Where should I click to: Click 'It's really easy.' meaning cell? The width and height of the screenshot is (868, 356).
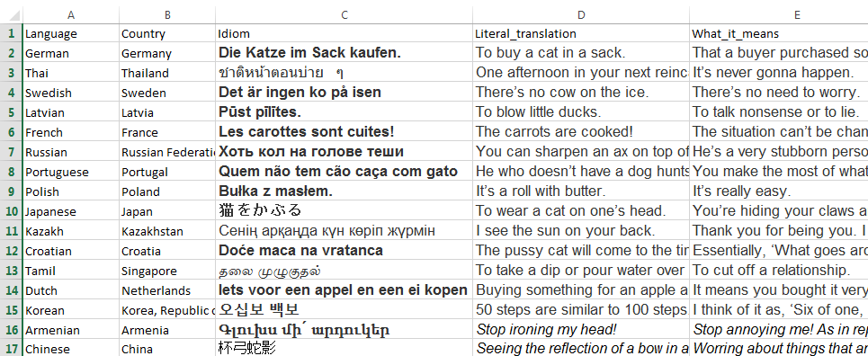[778, 191]
